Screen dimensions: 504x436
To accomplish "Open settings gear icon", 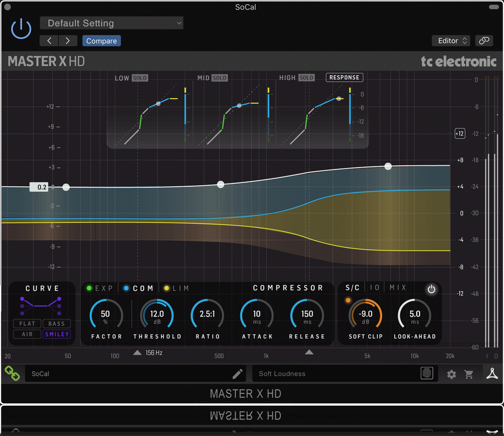I will 451,374.
